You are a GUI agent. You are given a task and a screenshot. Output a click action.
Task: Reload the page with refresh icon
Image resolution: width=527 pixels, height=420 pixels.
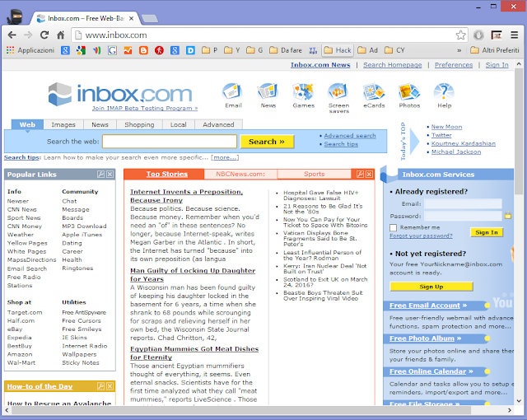point(44,35)
